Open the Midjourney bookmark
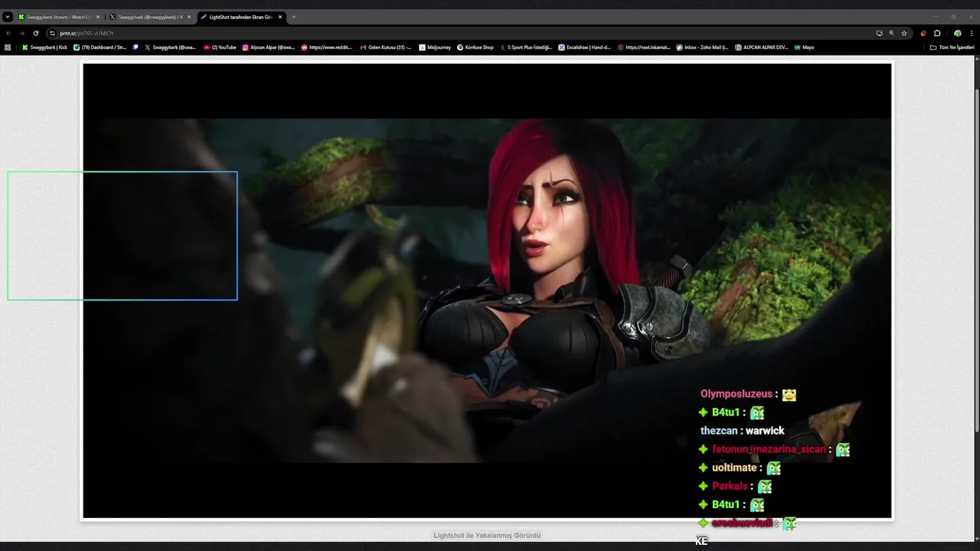 tap(435, 47)
